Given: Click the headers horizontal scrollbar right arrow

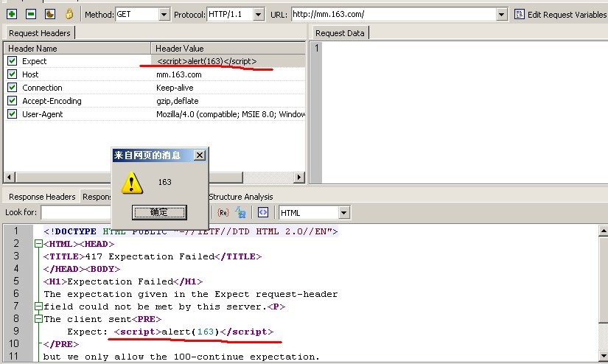Looking at the screenshot, I should point(298,178).
